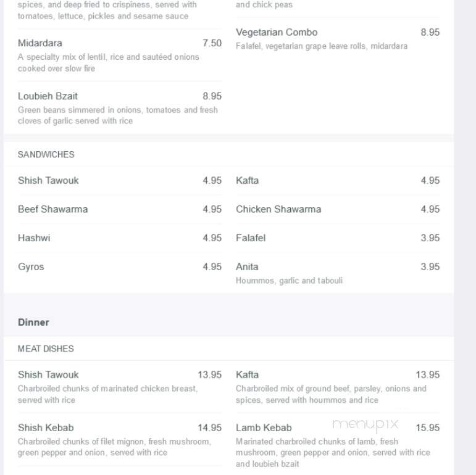Choose the Beef Shawarma sandwich
The width and height of the screenshot is (476, 475).
click(x=120, y=209)
